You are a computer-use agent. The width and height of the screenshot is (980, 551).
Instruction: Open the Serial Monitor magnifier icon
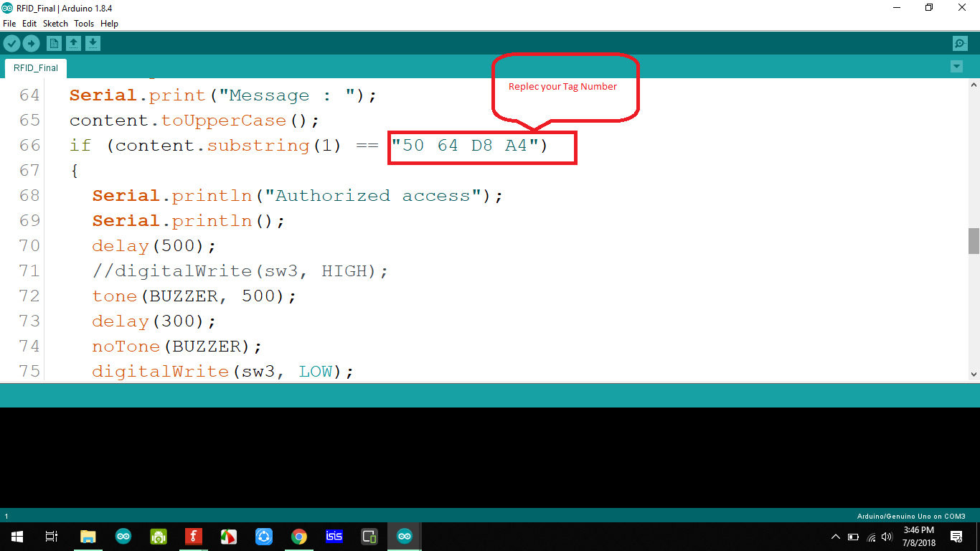point(959,43)
